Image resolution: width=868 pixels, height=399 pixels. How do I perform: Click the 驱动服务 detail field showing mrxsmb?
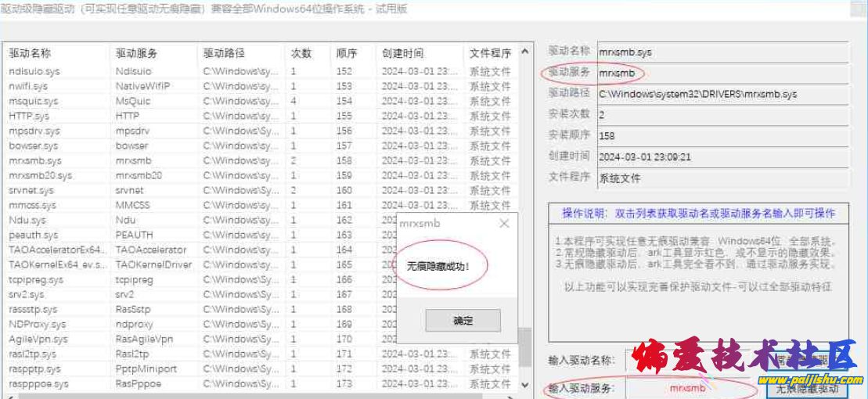click(722, 73)
